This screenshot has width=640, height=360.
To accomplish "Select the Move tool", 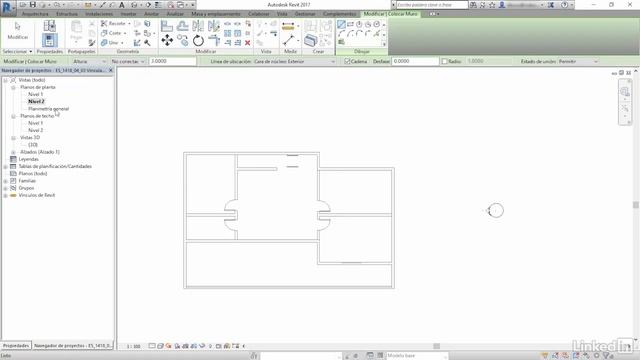I will click(167, 40).
